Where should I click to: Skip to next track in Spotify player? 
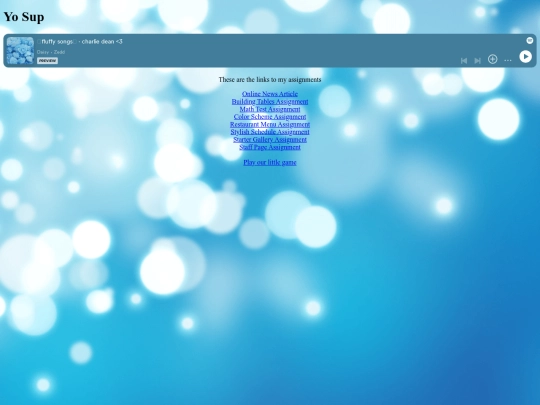point(477,61)
